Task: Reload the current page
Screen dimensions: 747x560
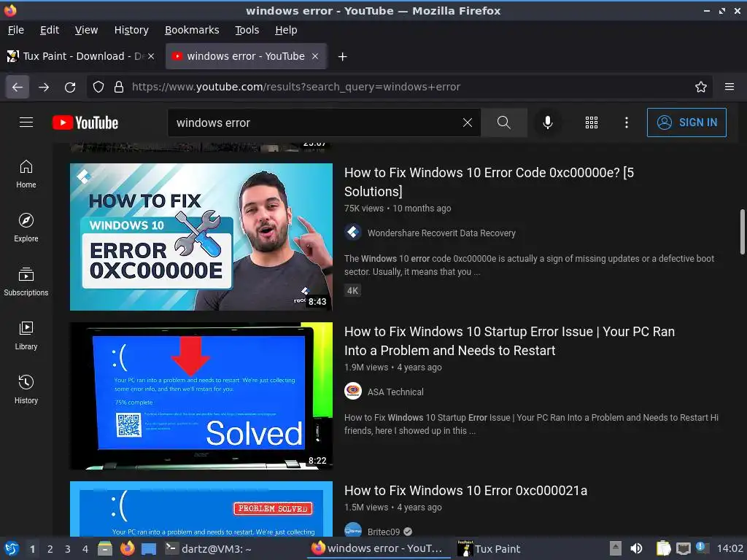Action: (x=70, y=87)
